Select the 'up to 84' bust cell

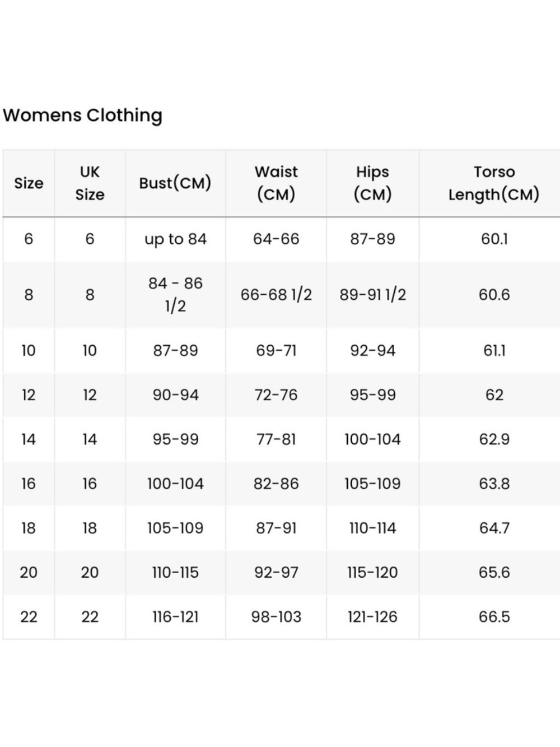175,239
